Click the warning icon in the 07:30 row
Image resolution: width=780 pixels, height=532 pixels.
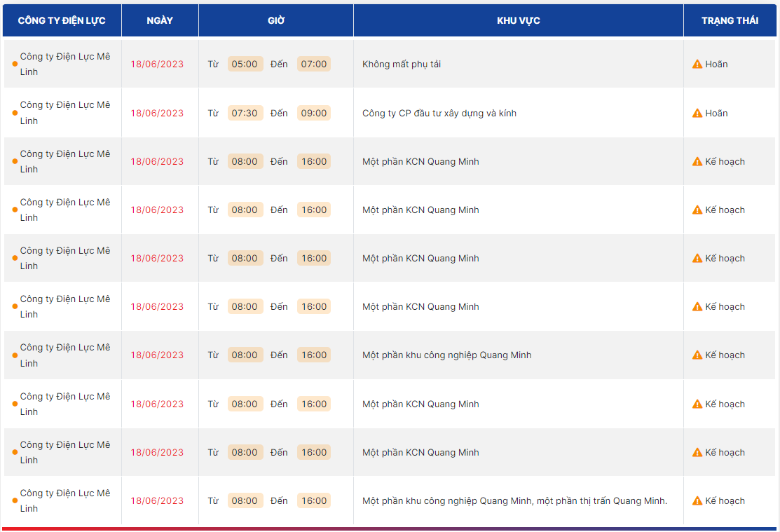pos(697,114)
